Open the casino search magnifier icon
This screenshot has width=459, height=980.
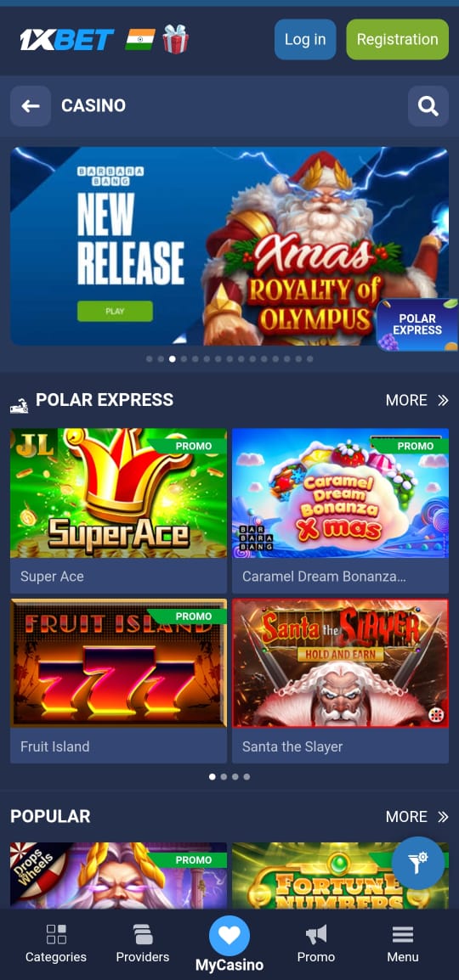tap(428, 106)
